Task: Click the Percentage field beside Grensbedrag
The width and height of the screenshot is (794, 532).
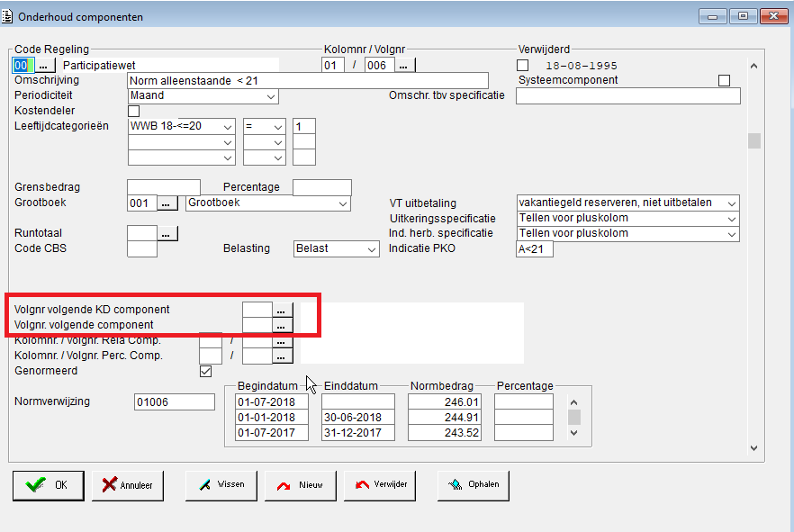Action: (x=322, y=187)
